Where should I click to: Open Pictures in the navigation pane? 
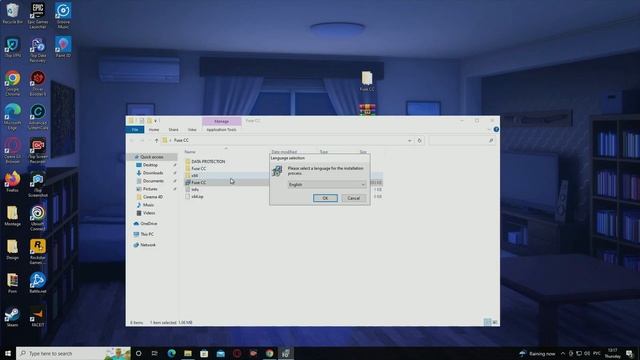pyautogui.click(x=150, y=189)
